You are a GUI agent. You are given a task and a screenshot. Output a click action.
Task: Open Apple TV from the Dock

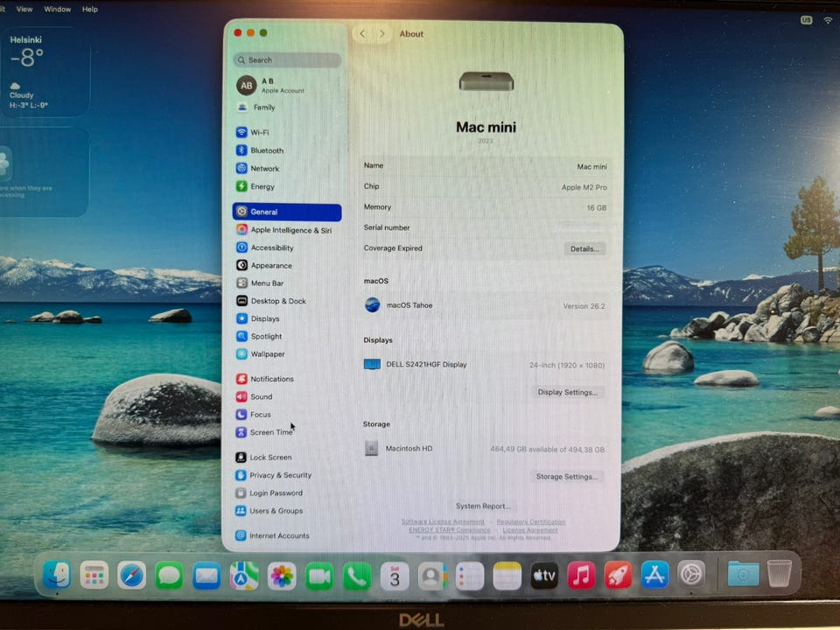(543, 577)
